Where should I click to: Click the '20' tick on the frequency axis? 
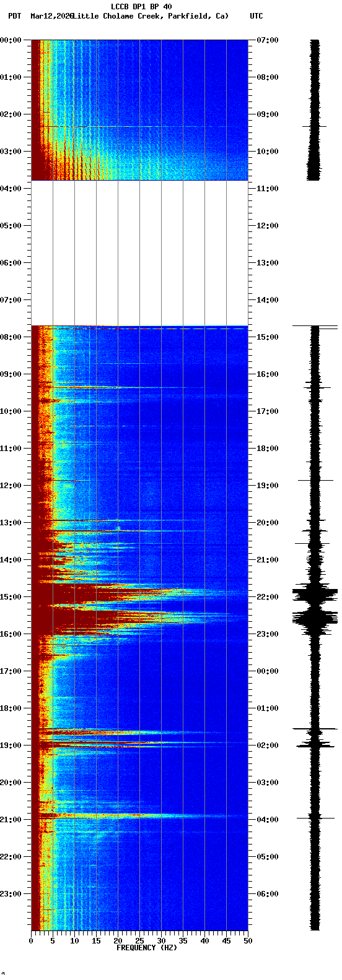[118, 941]
